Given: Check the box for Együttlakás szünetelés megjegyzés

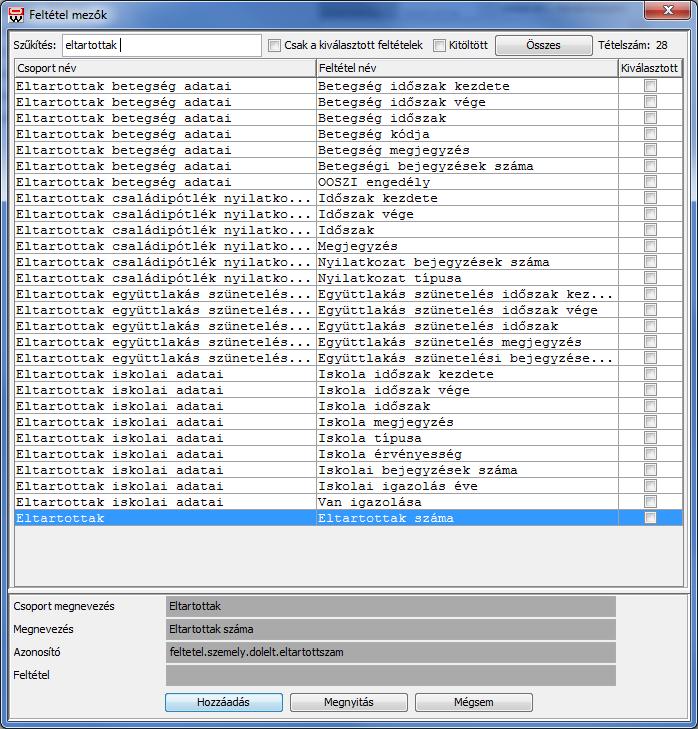Looking at the screenshot, I should point(651,342).
